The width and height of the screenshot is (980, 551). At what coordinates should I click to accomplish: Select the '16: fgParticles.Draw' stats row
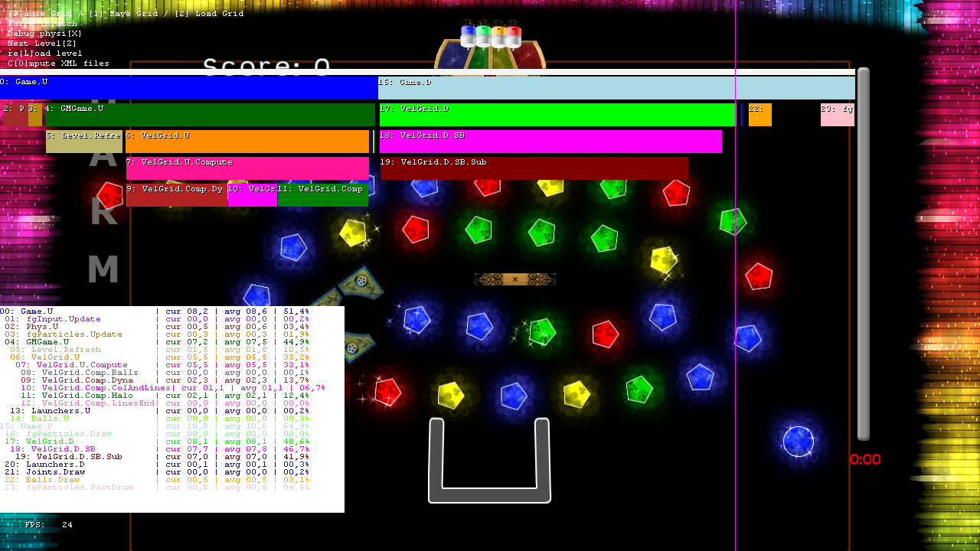tap(157, 434)
